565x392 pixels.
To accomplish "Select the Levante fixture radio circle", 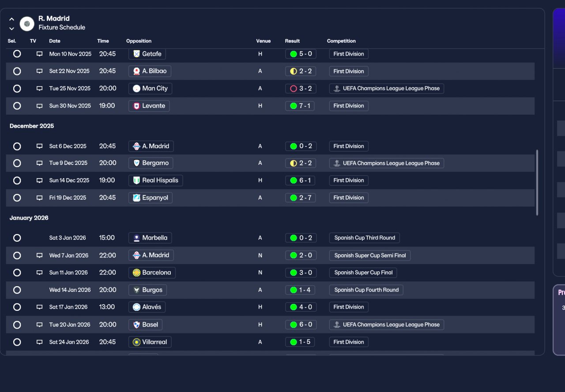I will 17,106.
